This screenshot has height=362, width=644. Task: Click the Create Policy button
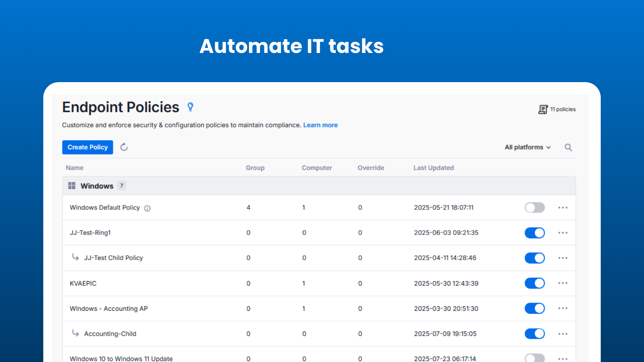(x=87, y=147)
